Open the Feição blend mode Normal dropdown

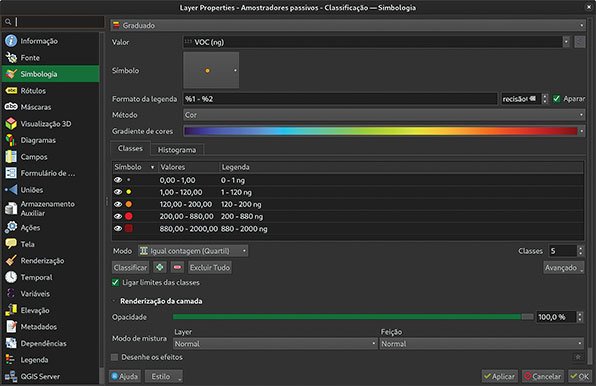coord(482,344)
